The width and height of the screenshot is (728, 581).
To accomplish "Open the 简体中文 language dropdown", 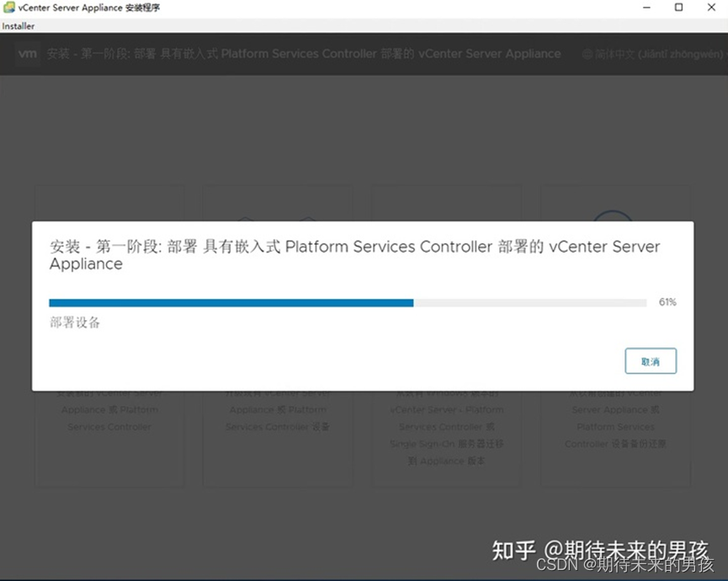I will (x=654, y=55).
